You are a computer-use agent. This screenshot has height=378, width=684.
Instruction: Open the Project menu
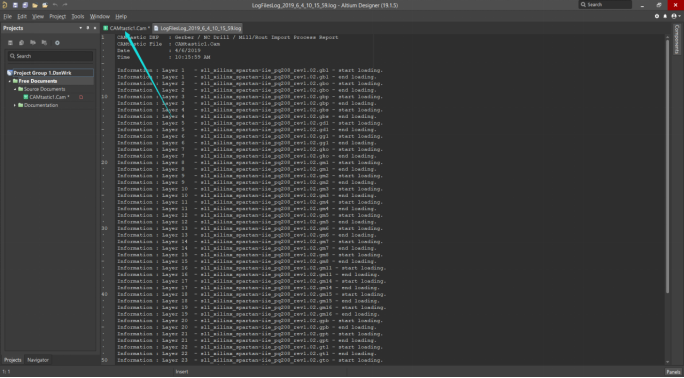coord(58,16)
